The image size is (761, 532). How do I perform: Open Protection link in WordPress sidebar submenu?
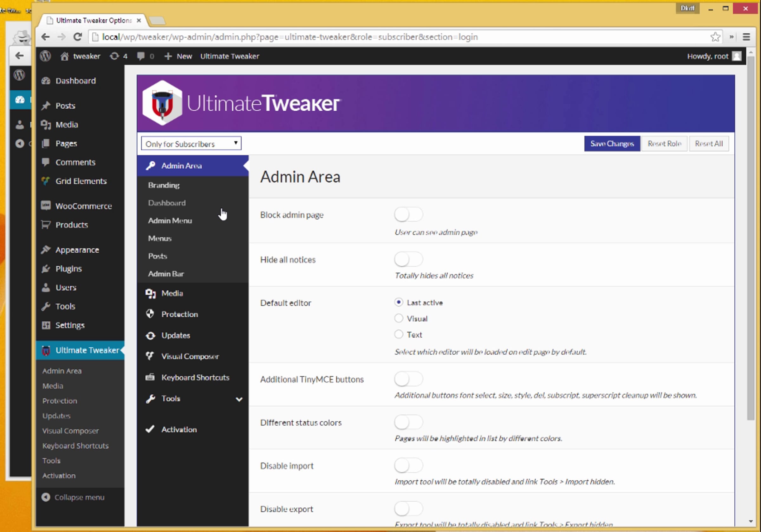pyautogui.click(x=60, y=401)
